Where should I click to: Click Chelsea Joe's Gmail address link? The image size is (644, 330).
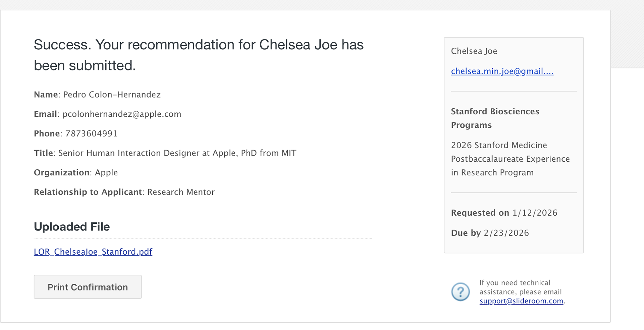coord(502,71)
